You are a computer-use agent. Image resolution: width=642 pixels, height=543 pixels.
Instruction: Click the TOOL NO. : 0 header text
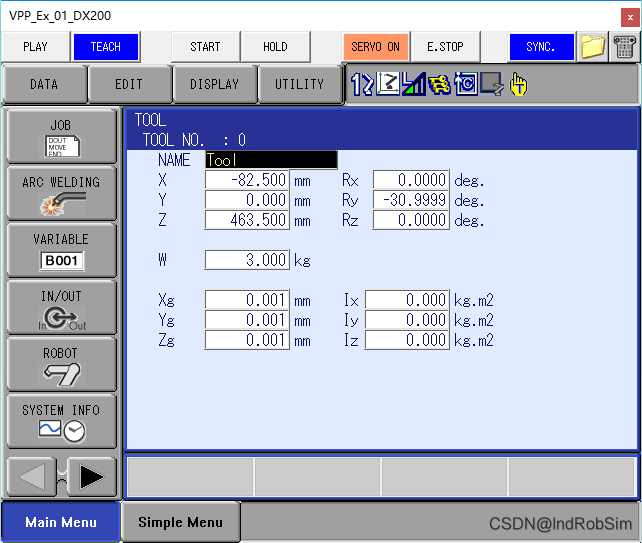(194, 140)
